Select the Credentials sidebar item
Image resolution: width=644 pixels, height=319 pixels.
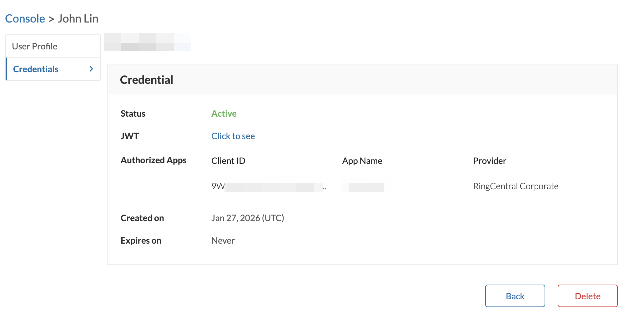click(x=36, y=69)
